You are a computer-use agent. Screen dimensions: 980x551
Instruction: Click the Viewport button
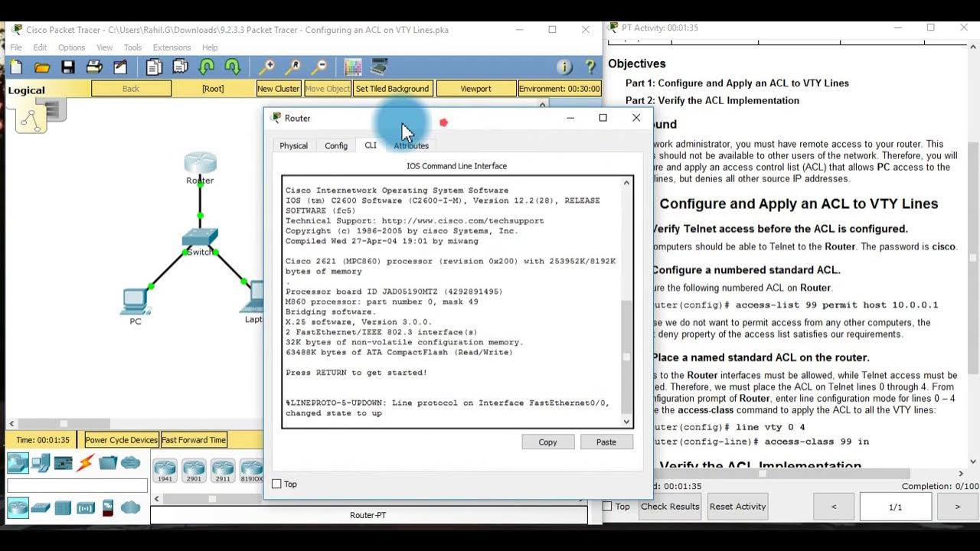coord(475,89)
